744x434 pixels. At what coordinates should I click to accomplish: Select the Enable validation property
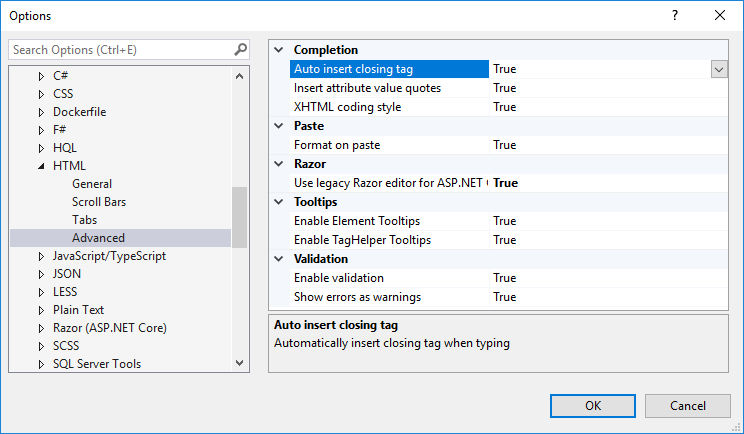click(x=339, y=278)
